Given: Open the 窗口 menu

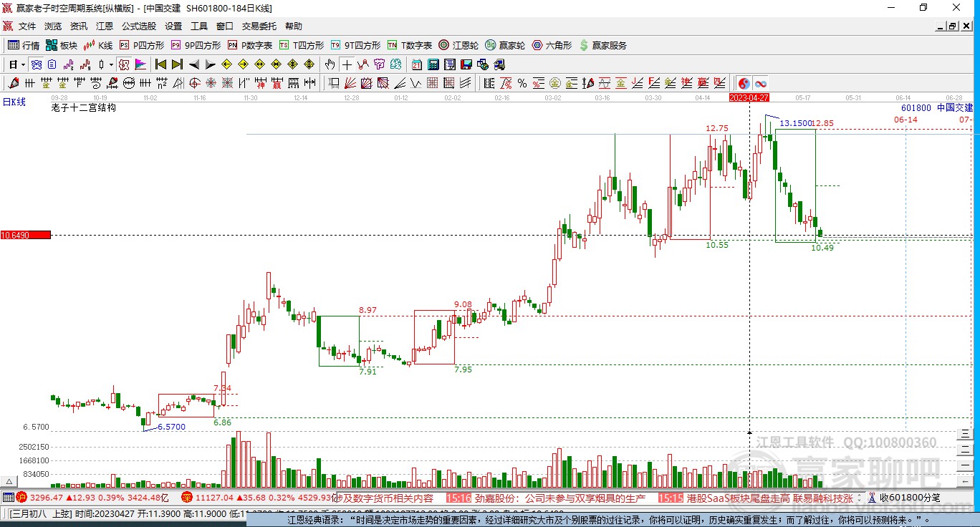Looking at the screenshot, I should click(x=225, y=26).
